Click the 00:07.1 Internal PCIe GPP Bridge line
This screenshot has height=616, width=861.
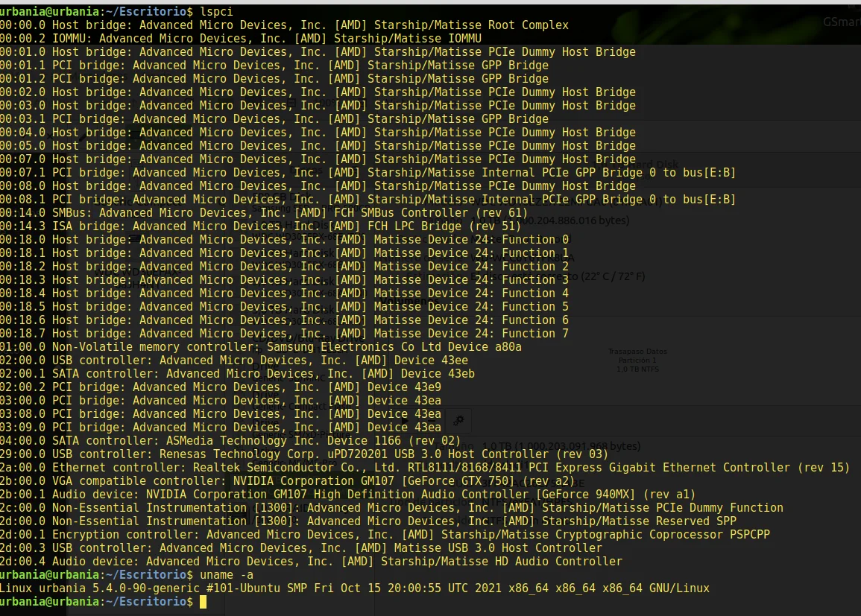[368, 173]
